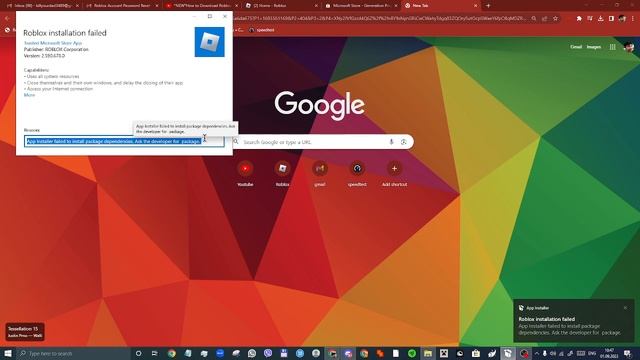Open the volume control in system tray
640x360 pixels.
(x=553, y=353)
